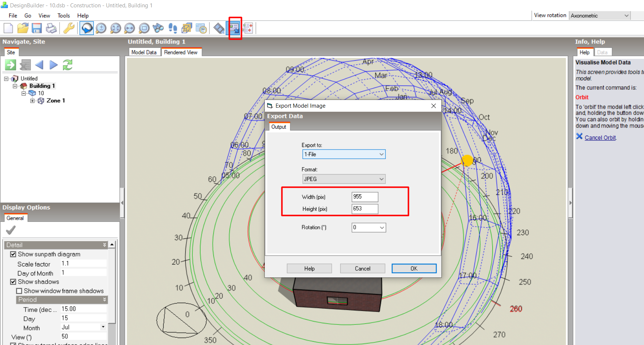644x345 pixels.
Task: Open the File menu
Action: pyautogui.click(x=13, y=15)
